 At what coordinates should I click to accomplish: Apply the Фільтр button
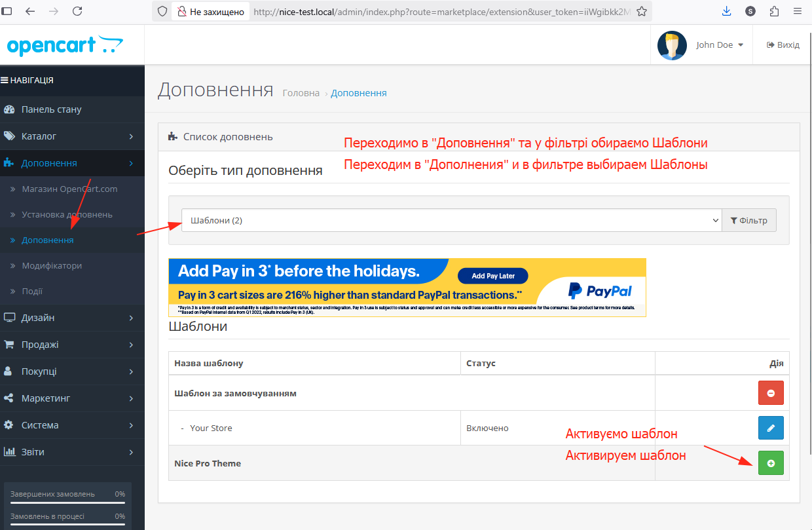(749, 220)
